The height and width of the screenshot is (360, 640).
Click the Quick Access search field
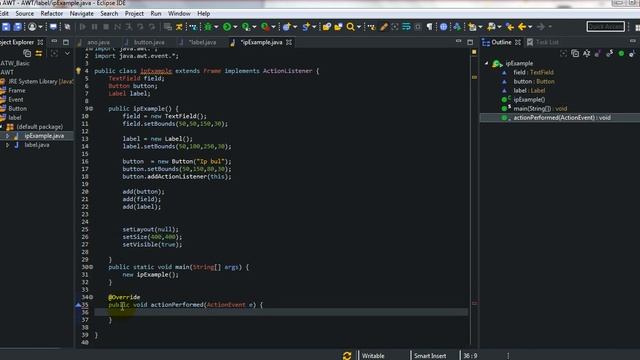(x=606, y=27)
